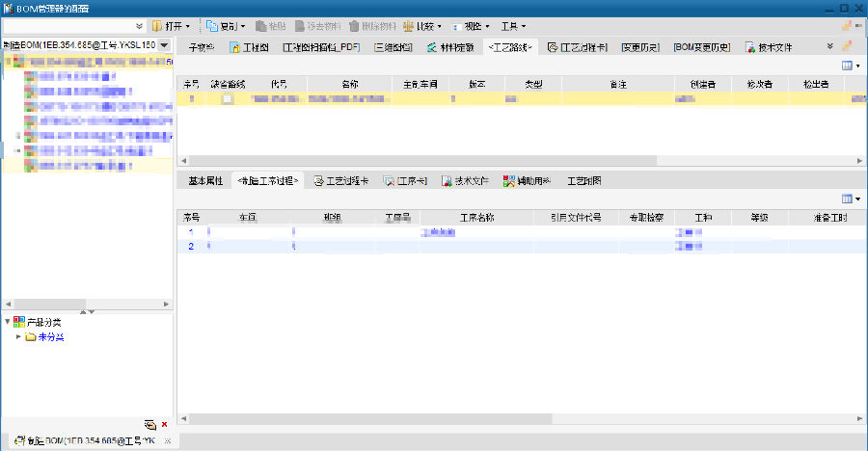Click the 移去物料 remove material icon
Image resolution: width=868 pixels, height=451 pixels.
(x=300, y=26)
